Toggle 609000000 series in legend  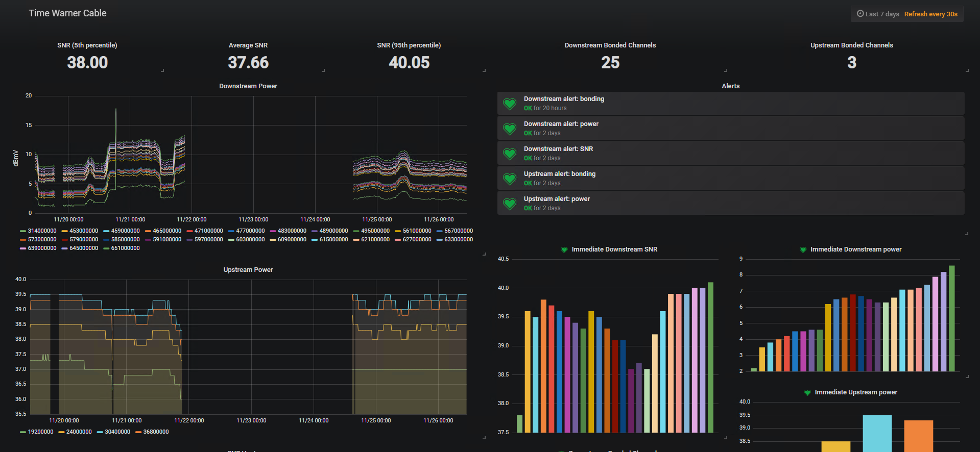(x=292, y=240)
